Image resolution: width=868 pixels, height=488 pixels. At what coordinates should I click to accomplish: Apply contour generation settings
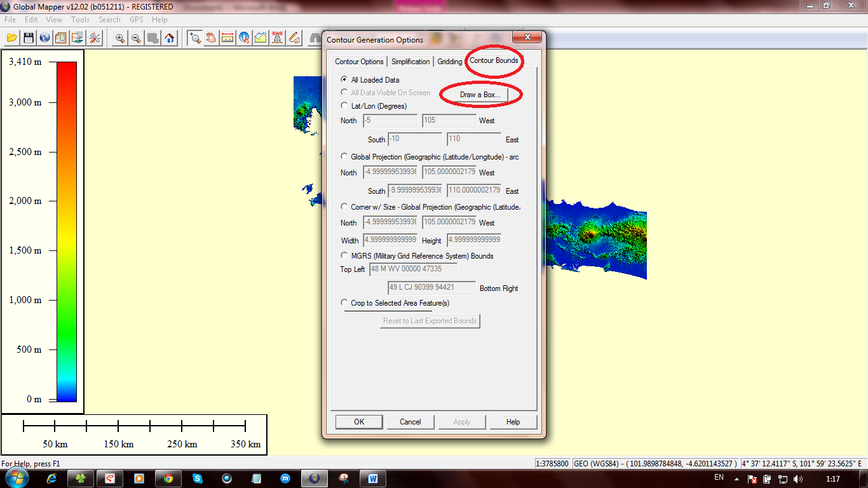click(462, 421)
